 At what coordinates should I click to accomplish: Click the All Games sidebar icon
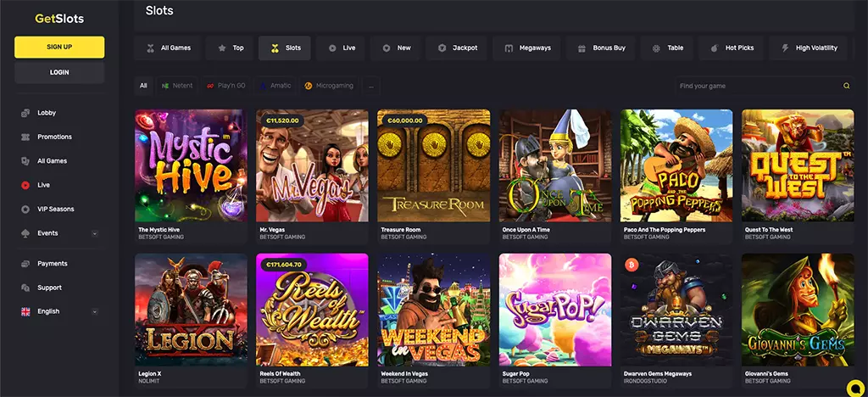pos(25,161)
